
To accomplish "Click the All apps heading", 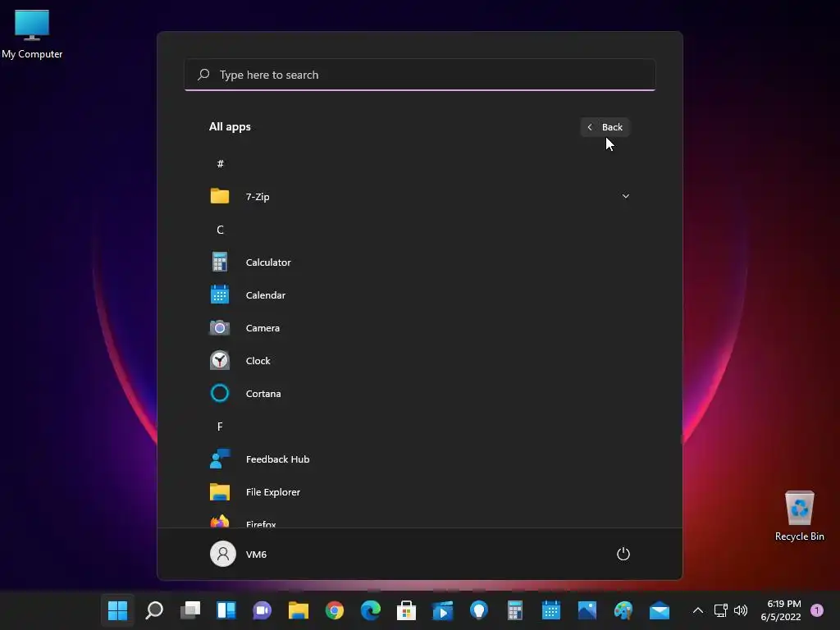I will tap(230, 126).
